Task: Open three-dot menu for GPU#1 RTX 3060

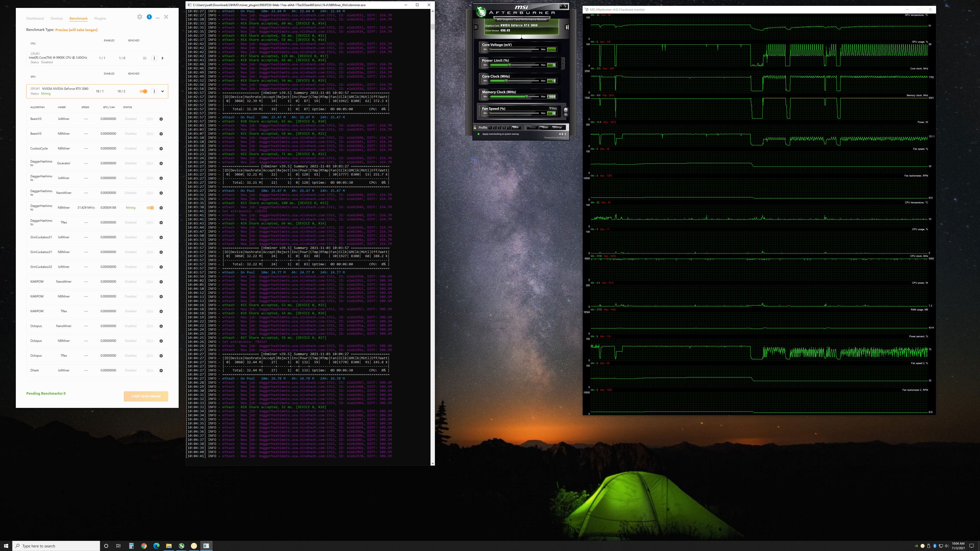Action: coord(154,91)
